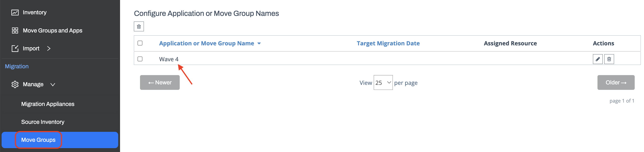The height and width of the screenshot is (152, 644).
Task: Sort by Application or Move Group Name arrow
Action: tap(259, 44)
